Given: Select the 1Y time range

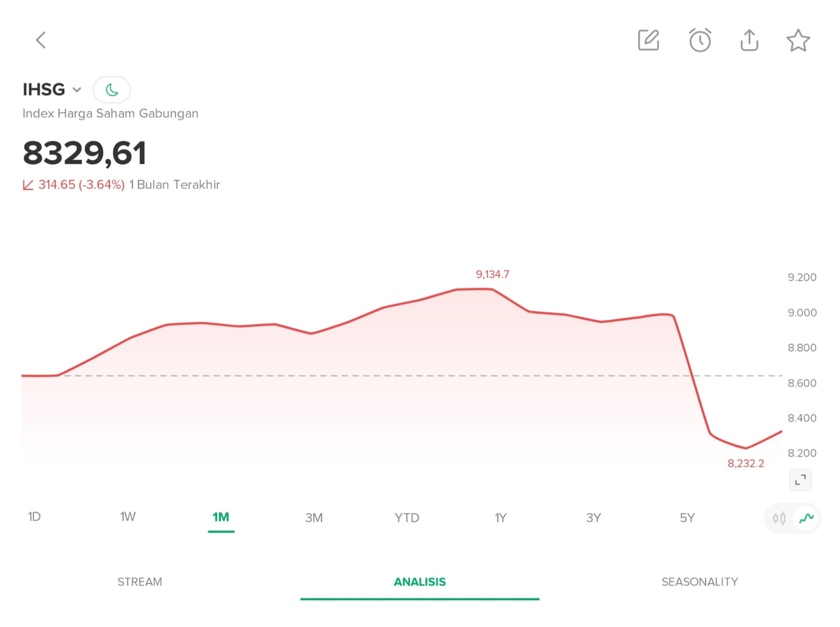Looking at the screenshot, I should point(500,518).
